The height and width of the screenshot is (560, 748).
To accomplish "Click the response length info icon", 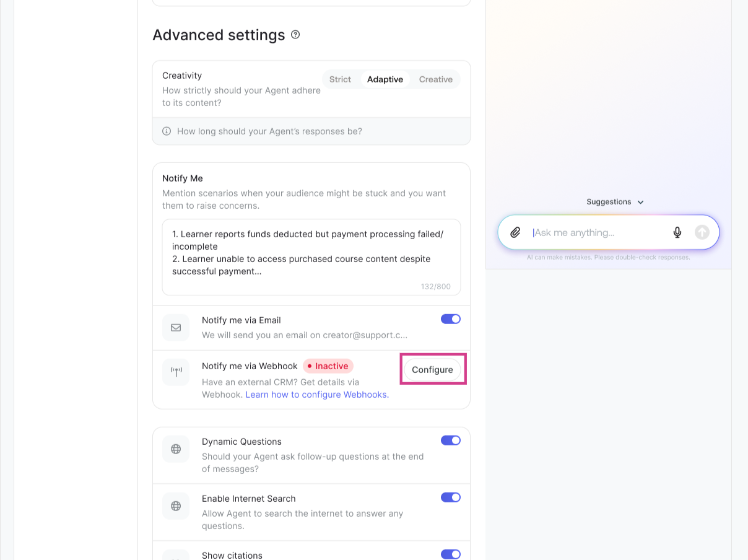I will (167, 131).
